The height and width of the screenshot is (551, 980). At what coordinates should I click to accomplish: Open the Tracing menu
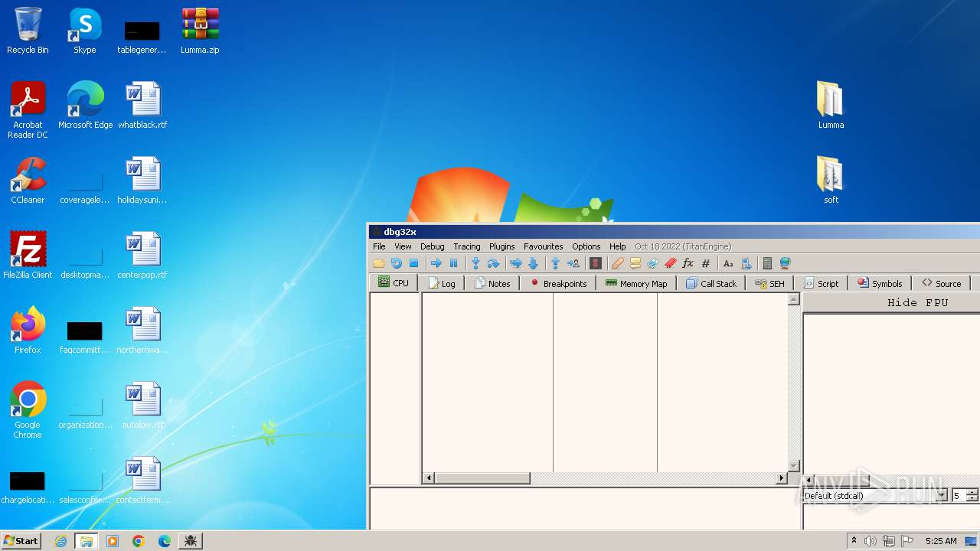point(466,246)
